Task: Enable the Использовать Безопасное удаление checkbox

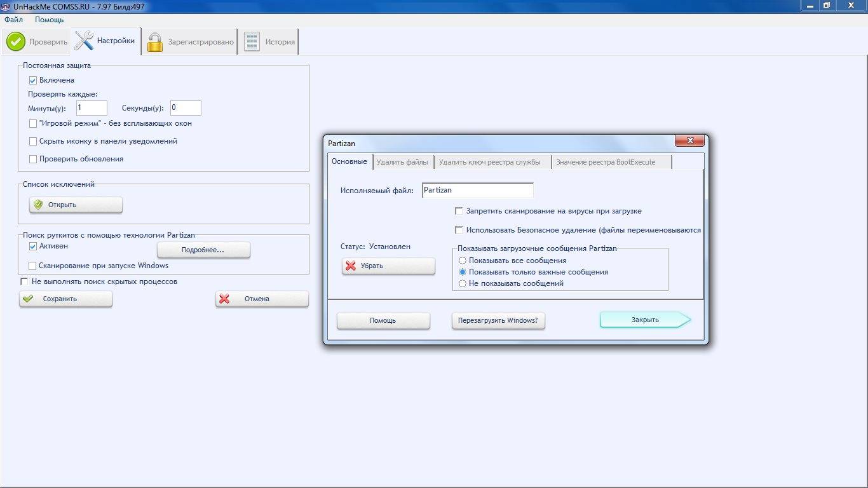Action: 459,230
